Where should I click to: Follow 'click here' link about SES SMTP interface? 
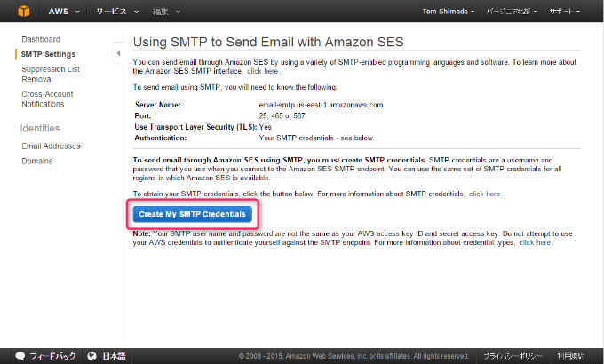pos(262,71)
